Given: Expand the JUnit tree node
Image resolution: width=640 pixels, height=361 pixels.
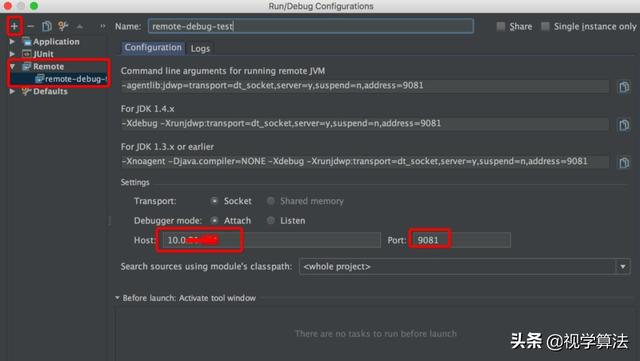Looking at the screenshot, I should click(12, 54).
